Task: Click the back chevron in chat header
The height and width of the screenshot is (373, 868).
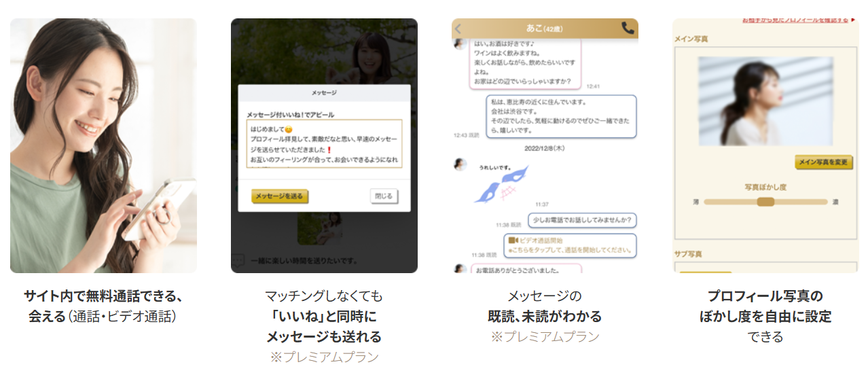Action: [x=458, y=29]
